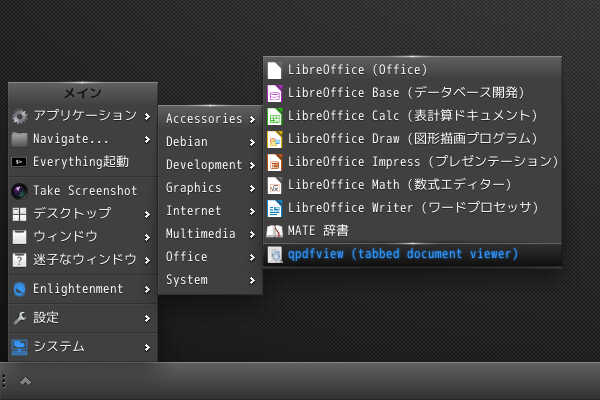Click the LibreOffice Calc spreadsheet icon
Image resolution: width=600 pixels, height=400 pixels.
coord(274,116)
